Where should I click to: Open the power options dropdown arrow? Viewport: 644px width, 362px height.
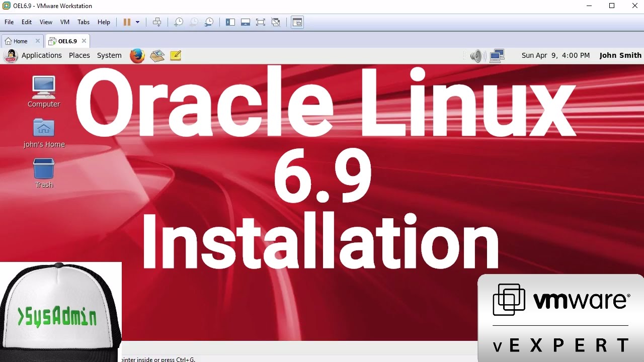coord(137,22)
